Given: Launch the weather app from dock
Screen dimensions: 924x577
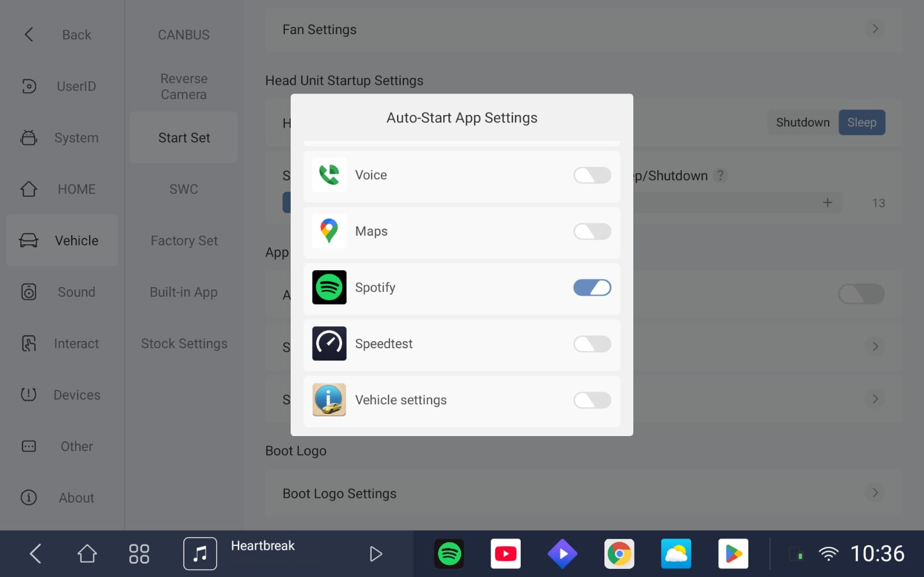Looking at the screenshot, I should point(676,554).
